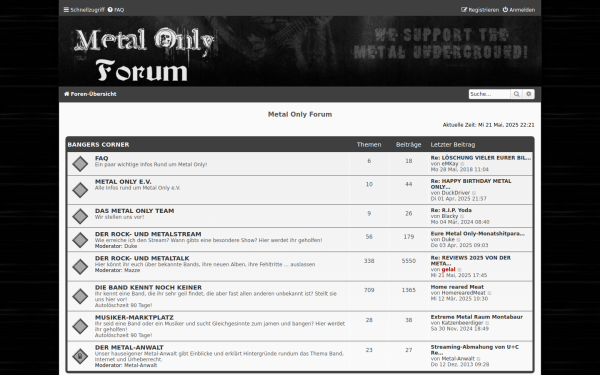The image size is (600, 375).
Task: Jump to latest post icon beside Blacky
Action: click(x=462, y=216)
